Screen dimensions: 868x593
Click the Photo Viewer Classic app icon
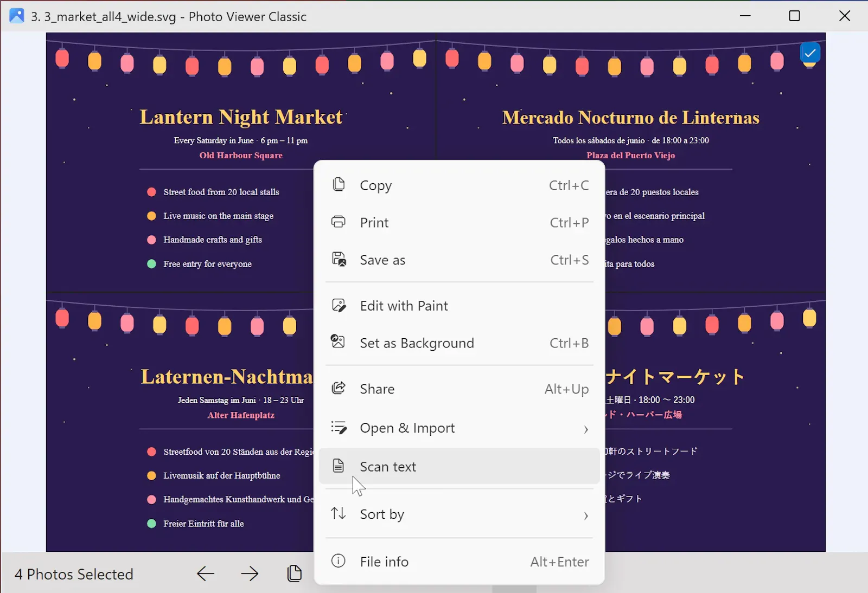tap(17, 16)
